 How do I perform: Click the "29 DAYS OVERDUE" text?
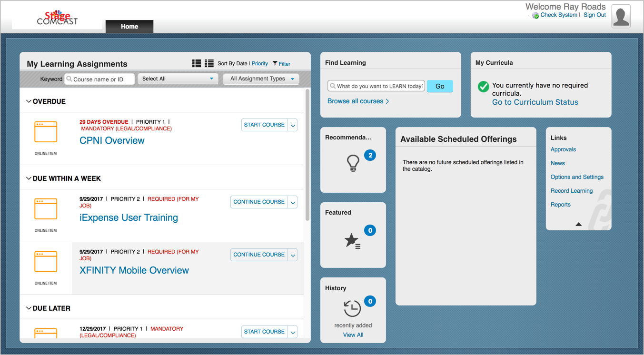click(104, 122)
